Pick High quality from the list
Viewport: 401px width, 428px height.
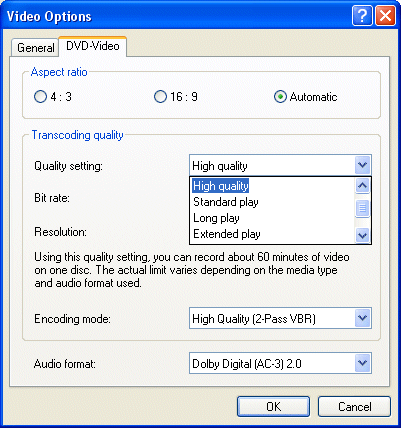(221, 186)
